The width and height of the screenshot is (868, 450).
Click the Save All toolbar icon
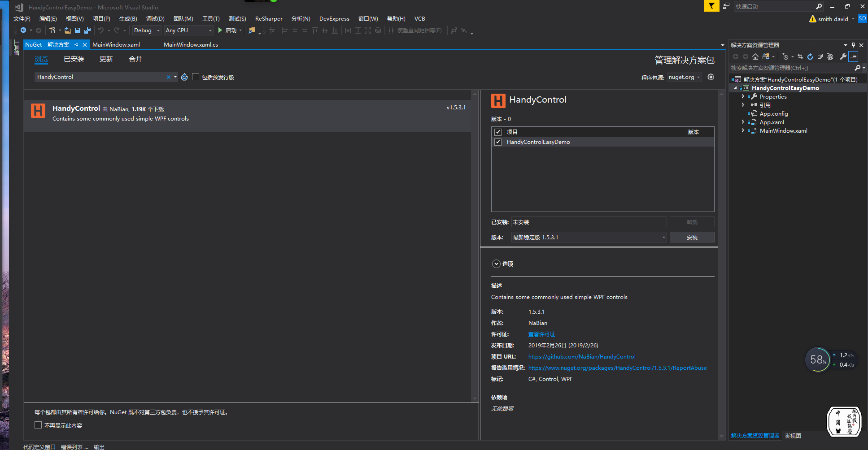pos(87,30)
